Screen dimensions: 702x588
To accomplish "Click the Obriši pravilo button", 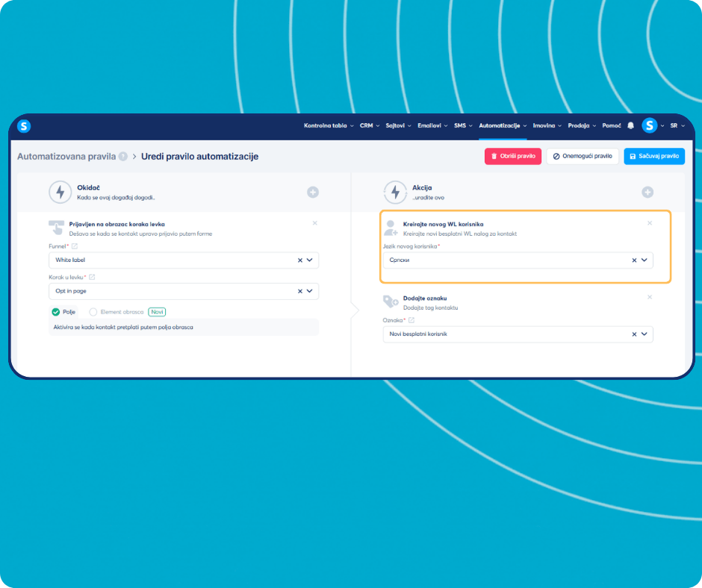I will 512,156.
